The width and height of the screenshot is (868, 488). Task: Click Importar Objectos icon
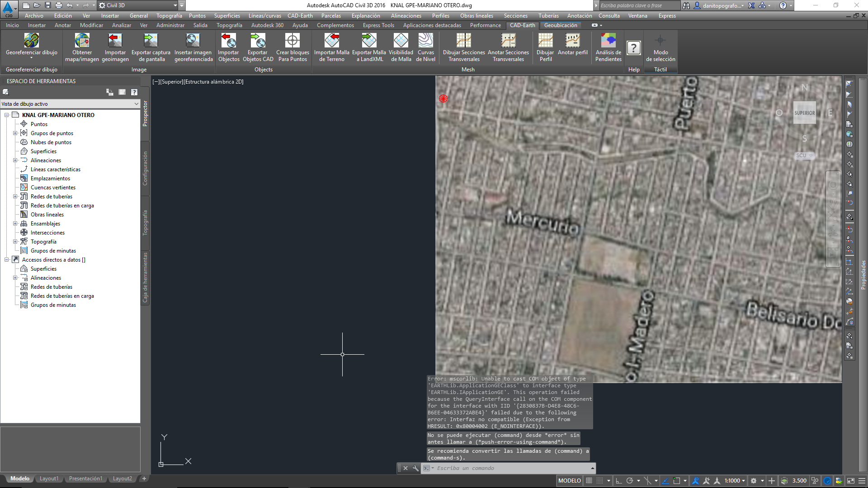click(x=229, y=41)
